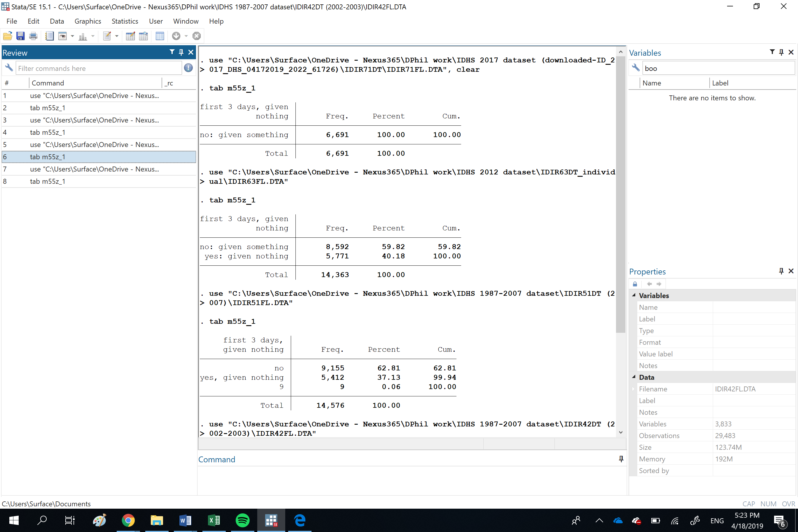Image resolution: width=798 pixels, height=532 pixels.
Task: Open the Variables Manager icon
Action: pyautogui.click(x=160, y=36)
